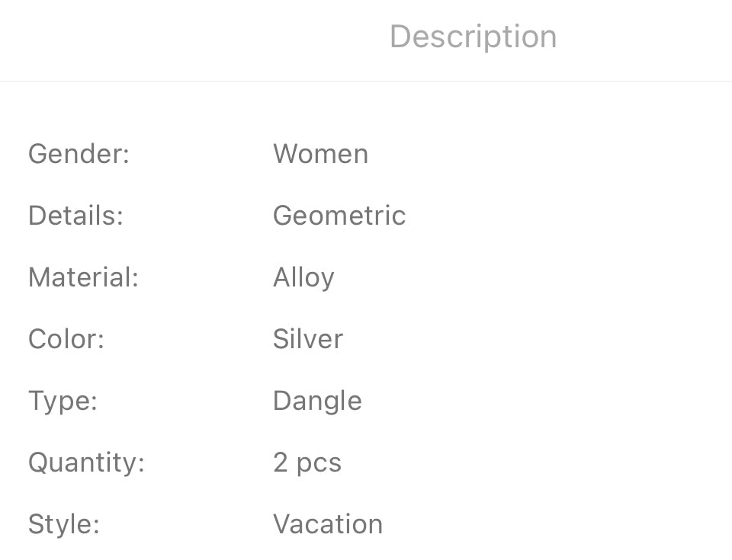Click the Type label

[63, 401]
